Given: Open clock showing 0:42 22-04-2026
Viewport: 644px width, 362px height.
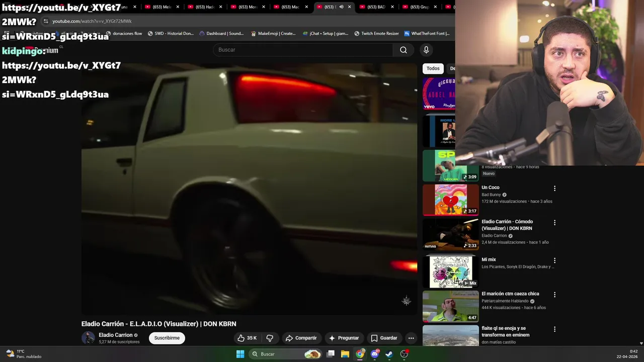Looking at the screenshot, I should coord(627,354).
